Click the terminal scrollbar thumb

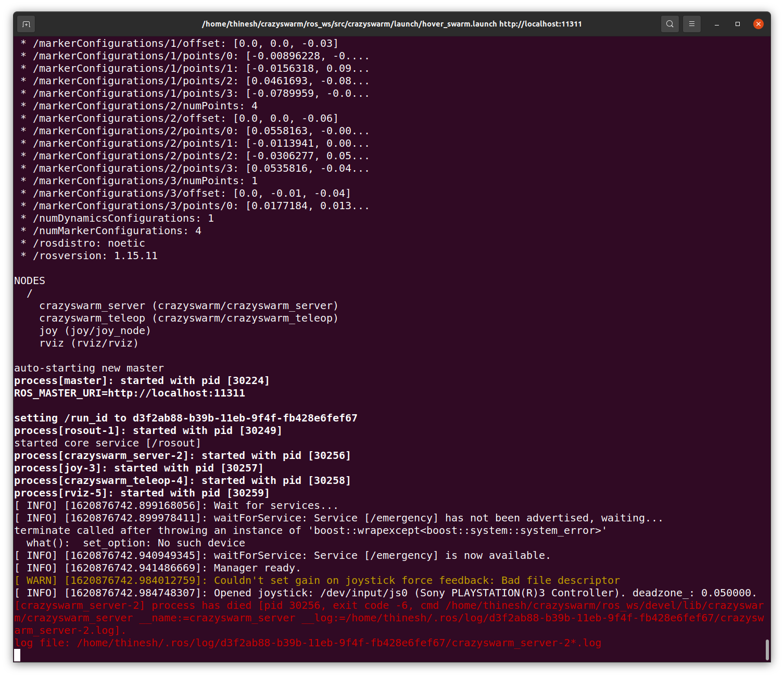tap(767, 649)
